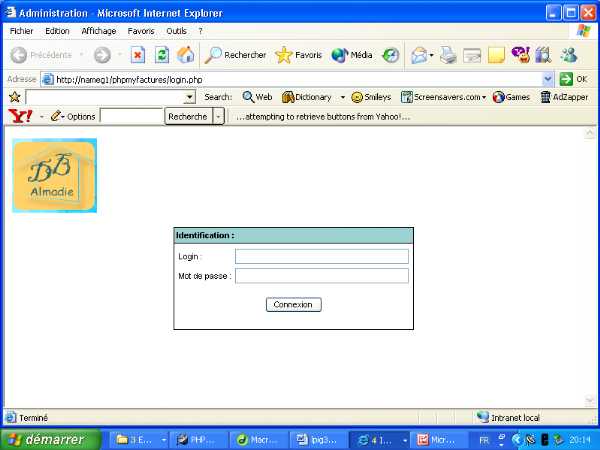Click the page scrollbar down arrow

[x=590, y=401]
